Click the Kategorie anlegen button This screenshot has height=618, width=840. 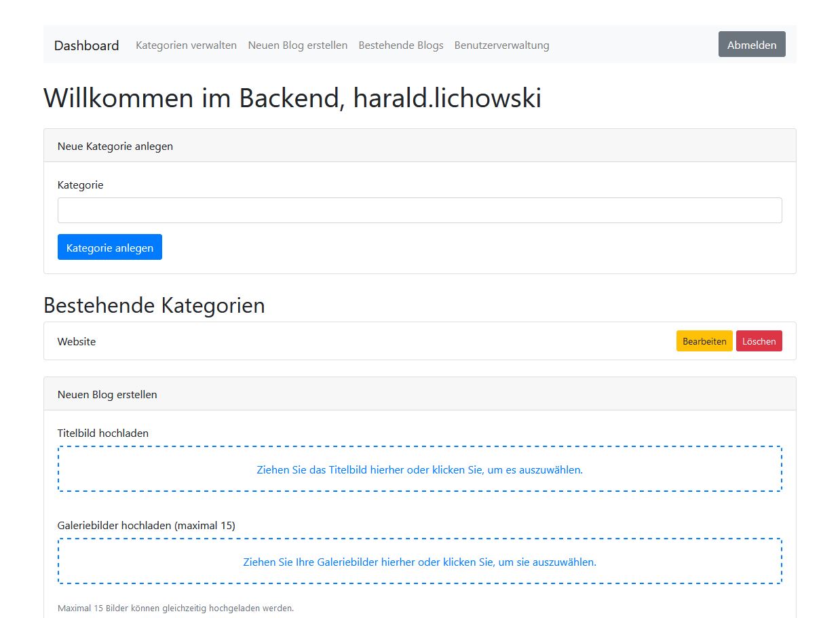[109, 247]
